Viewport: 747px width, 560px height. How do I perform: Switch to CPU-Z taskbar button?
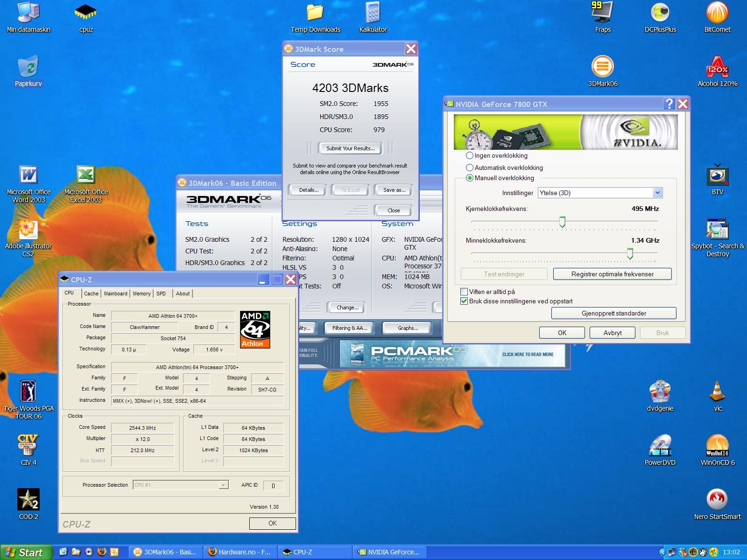tap(315, 552)
